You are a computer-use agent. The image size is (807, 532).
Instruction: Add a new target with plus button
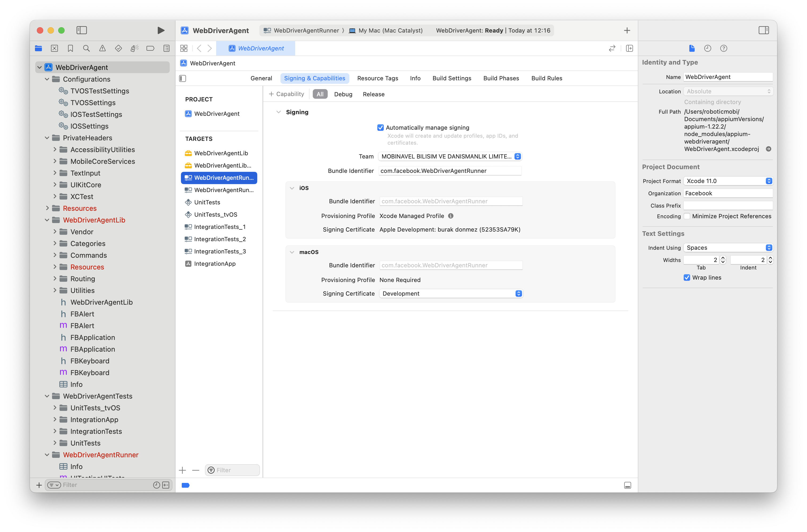[x=182, y=470]
